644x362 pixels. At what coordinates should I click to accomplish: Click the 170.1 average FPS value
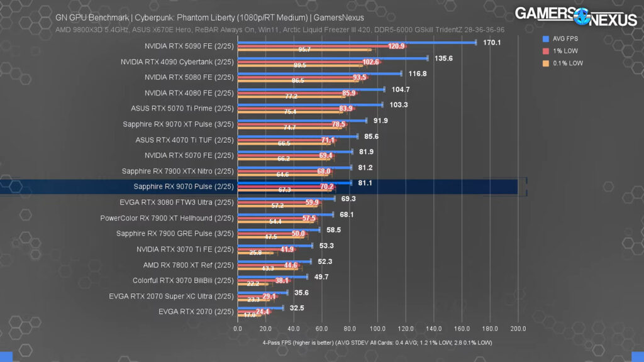click(492, 42)
